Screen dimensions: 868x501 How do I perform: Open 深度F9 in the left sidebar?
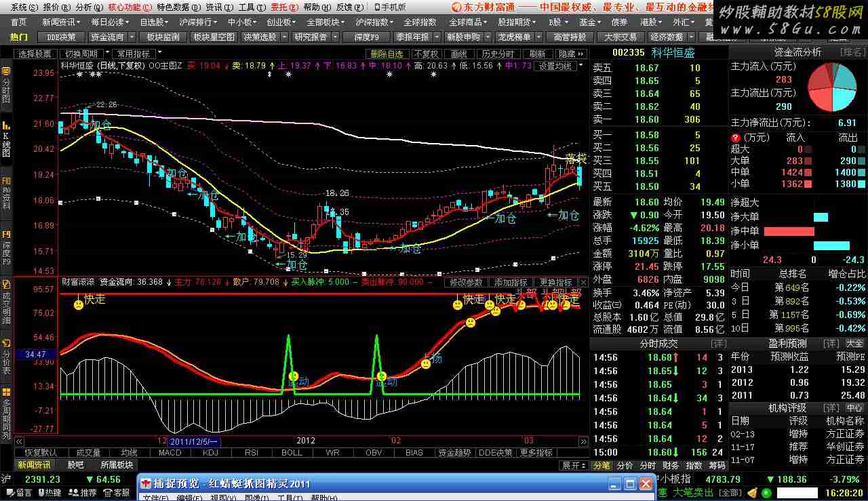pos(6,248)
